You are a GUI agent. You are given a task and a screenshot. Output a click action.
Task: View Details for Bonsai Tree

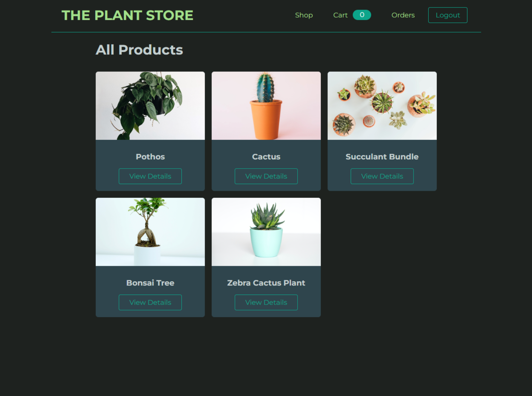pyautogui.click(x=150, y=302)
